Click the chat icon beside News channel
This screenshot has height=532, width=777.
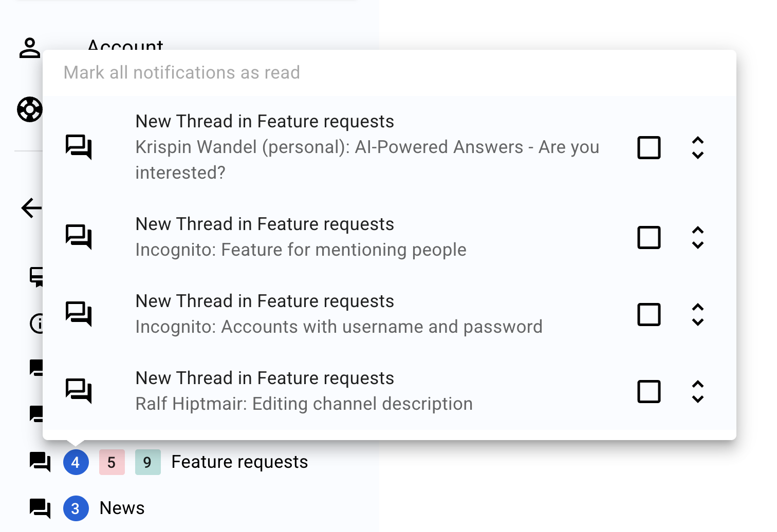pos(39,508)
